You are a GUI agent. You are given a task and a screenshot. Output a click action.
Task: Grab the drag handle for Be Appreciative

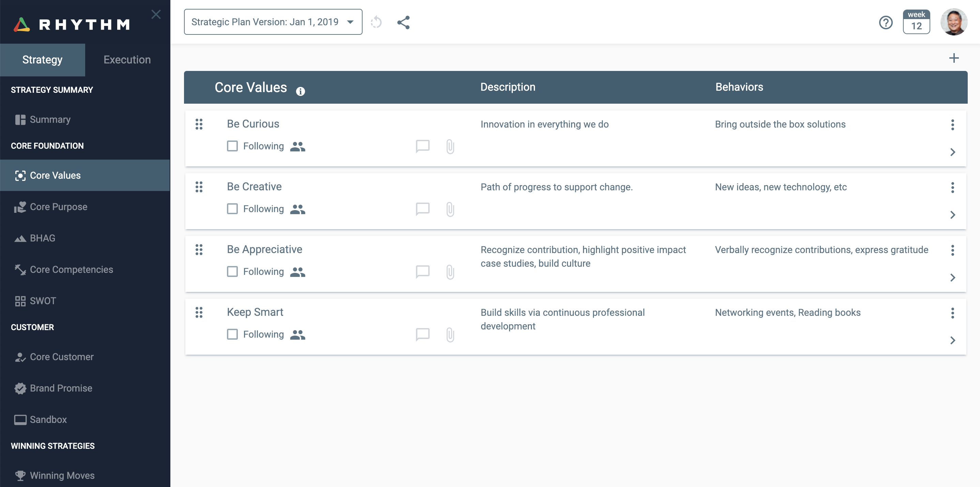point(199,250)
